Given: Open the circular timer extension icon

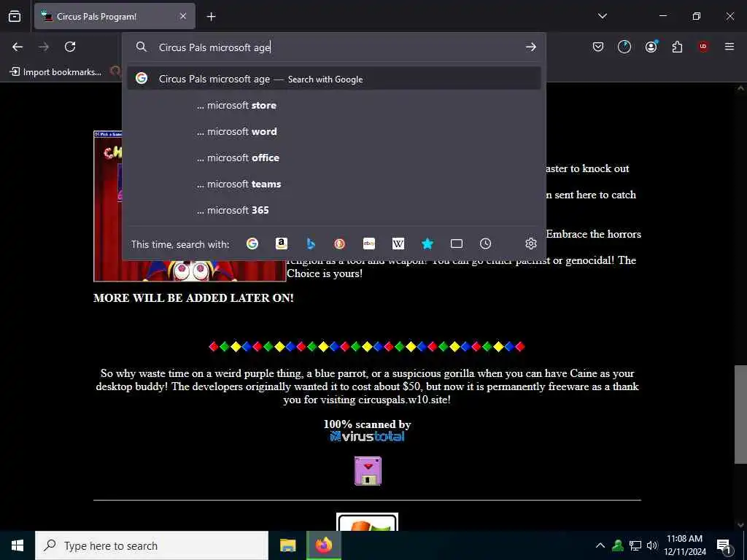Looking at the screenshot, I should (x=624, y=47).
